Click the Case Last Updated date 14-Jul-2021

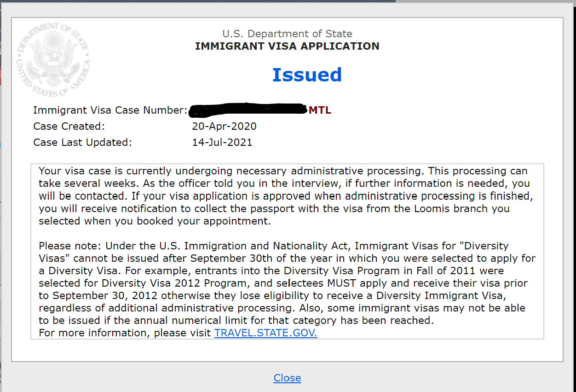point(222,142)
